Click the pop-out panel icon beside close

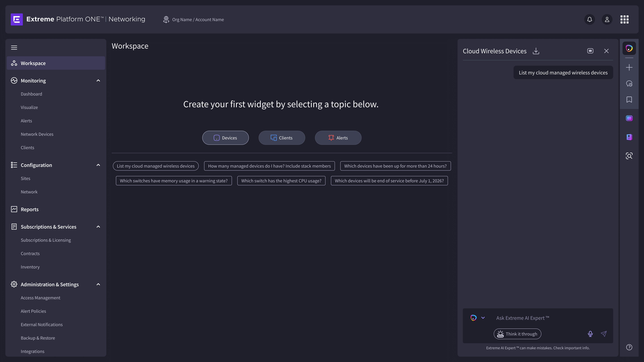(590, 51)
